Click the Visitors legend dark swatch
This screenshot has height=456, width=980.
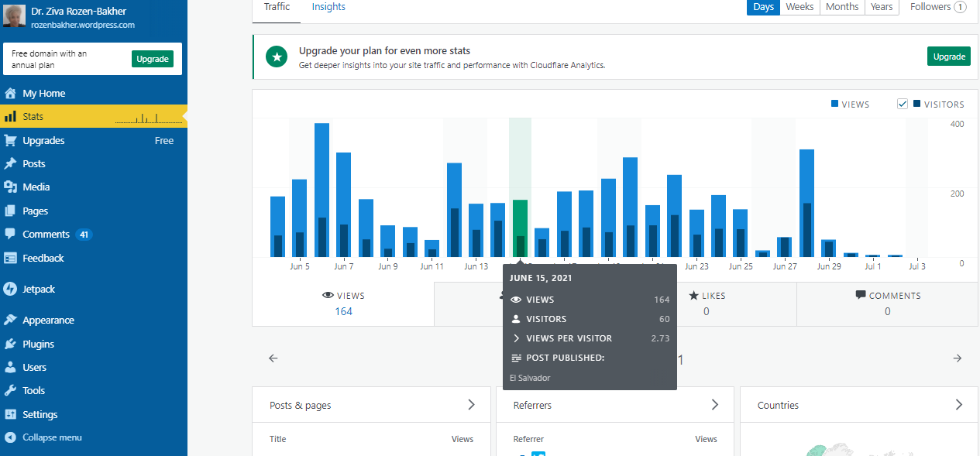(917, 104)
